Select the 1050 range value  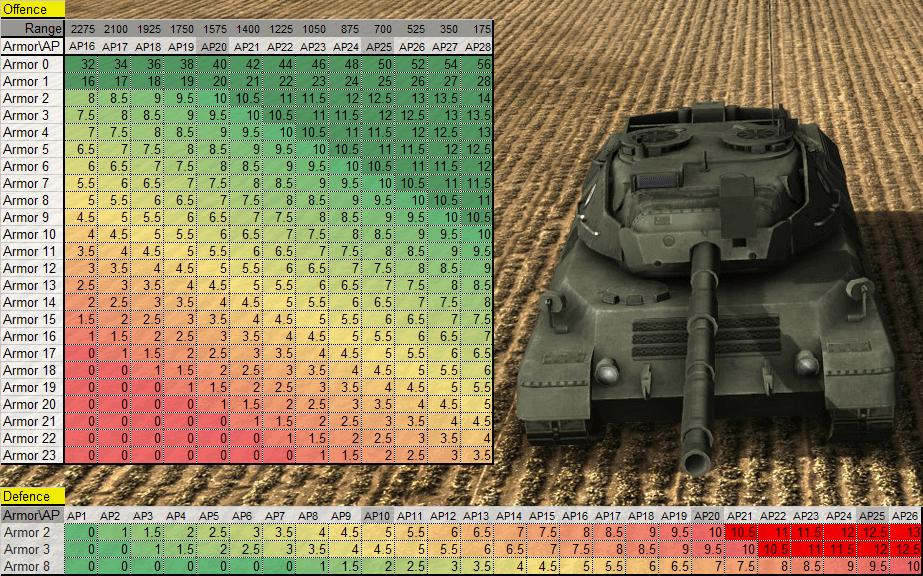click(313, 29)
